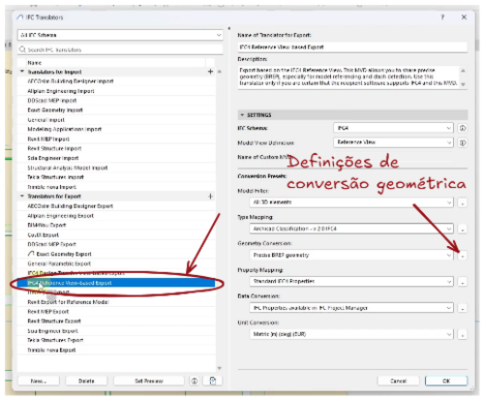Collapse the Translators for Export group
This screenshot has width=484, height=400.
22,196
